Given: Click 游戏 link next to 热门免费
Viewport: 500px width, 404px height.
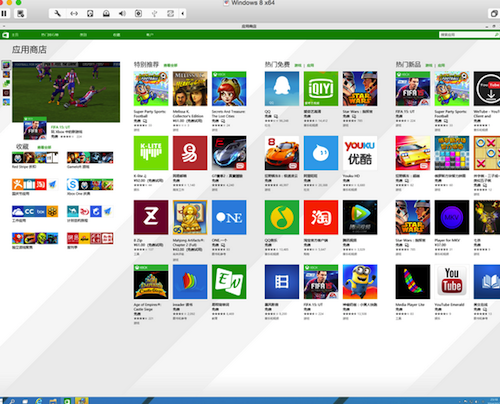Looking at the screenshot, I should coord(298,65).
